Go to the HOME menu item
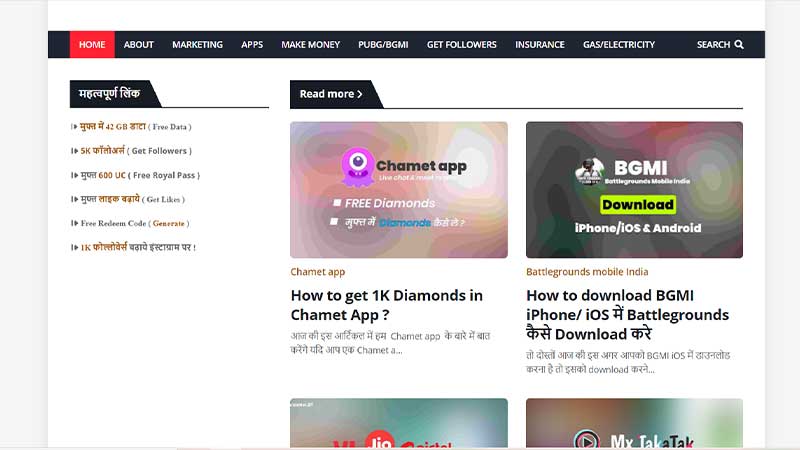The image size is (800, 450). [92, 44]
